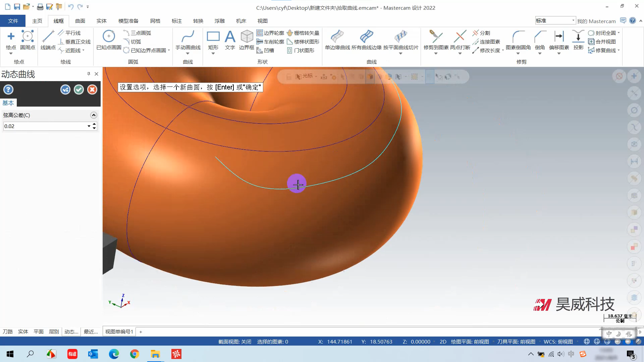Image resolution: width=644 pixels, height=362 pixels.
Task: Open the 标准 dropdown at top right
Action: point(573,20)
